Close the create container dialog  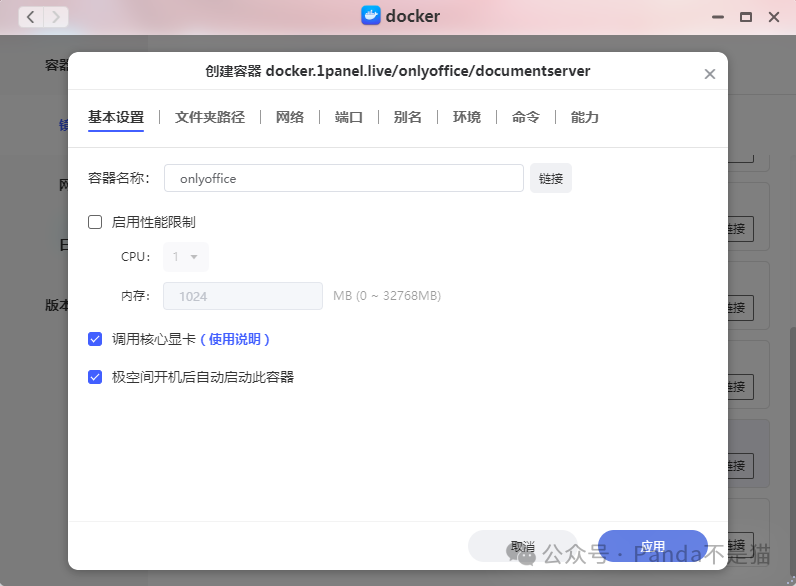pyautogui.click(x=710, y=74)
